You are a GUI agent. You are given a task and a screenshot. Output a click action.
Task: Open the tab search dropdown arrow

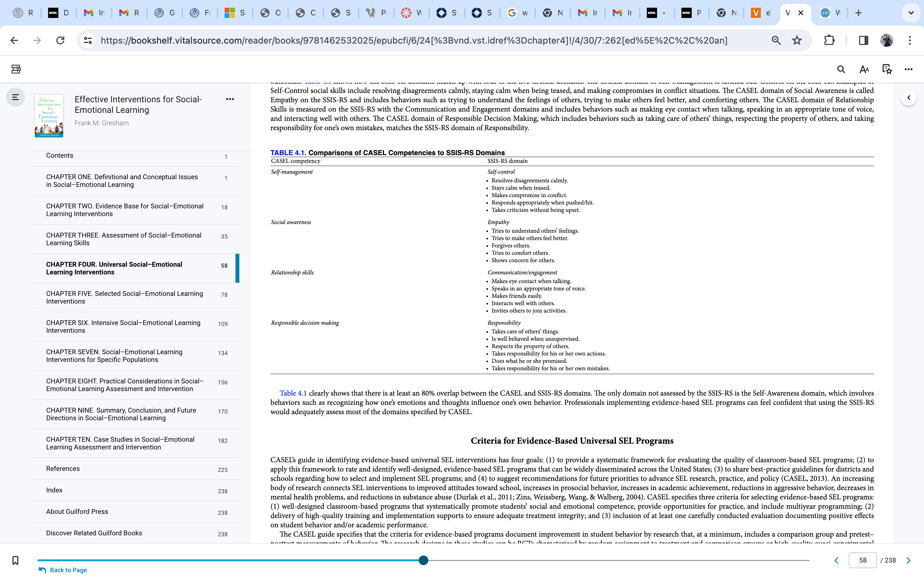(x=911, y=13)
